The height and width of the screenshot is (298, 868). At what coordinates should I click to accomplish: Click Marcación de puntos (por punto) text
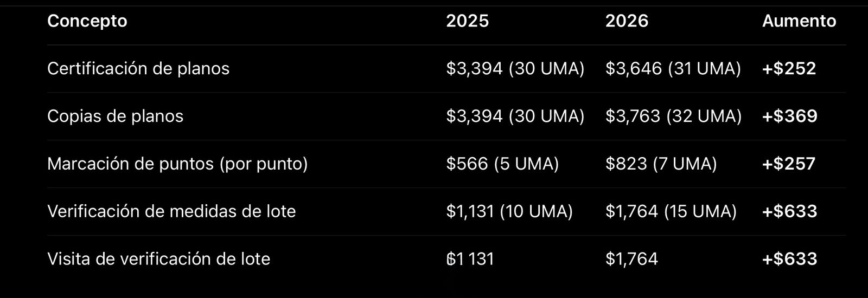point(177,164)
